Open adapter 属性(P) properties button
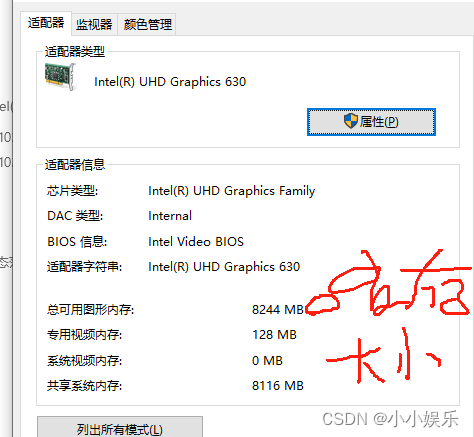This screenshot has width=474, height=437. 371,122
